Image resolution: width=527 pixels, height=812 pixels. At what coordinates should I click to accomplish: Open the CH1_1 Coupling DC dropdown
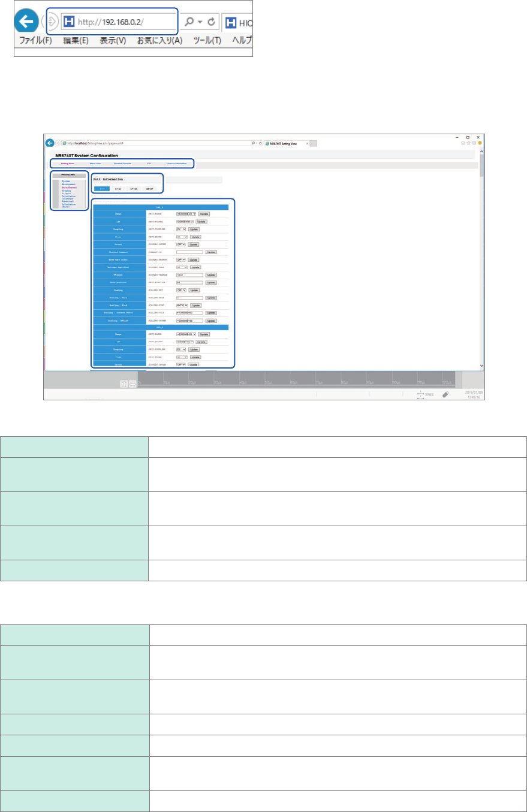(x=181, y=230)
